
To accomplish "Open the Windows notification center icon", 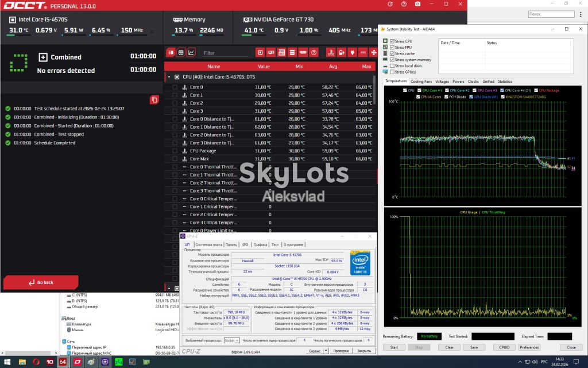I will (x=577, y=362).
